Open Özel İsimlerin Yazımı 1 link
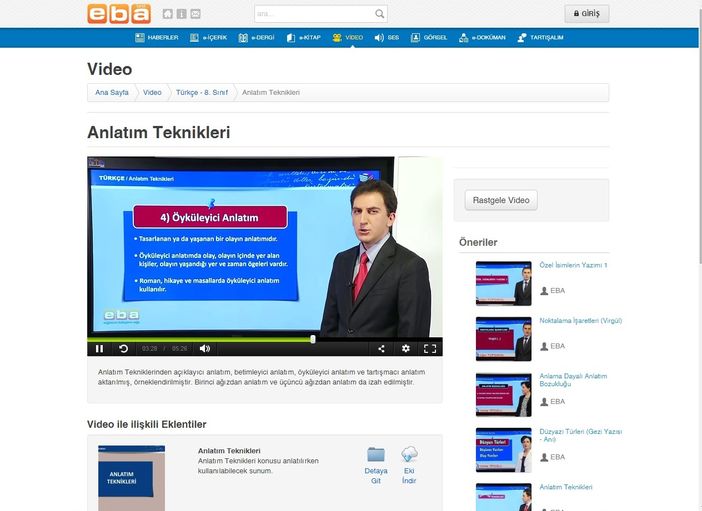 573,265
